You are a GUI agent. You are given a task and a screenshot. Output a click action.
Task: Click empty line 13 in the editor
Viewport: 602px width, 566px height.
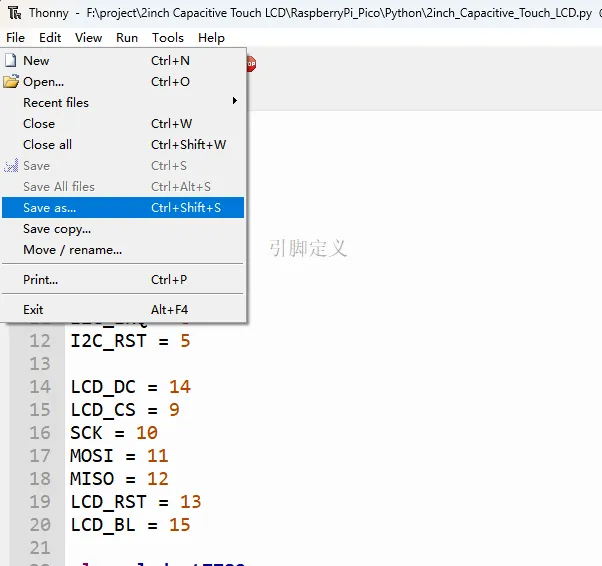coord(333,364)
